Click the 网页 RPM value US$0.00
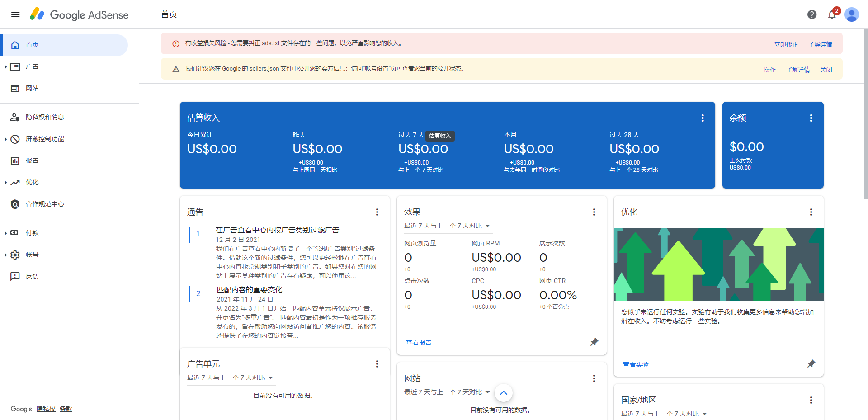 coord(496,257)
